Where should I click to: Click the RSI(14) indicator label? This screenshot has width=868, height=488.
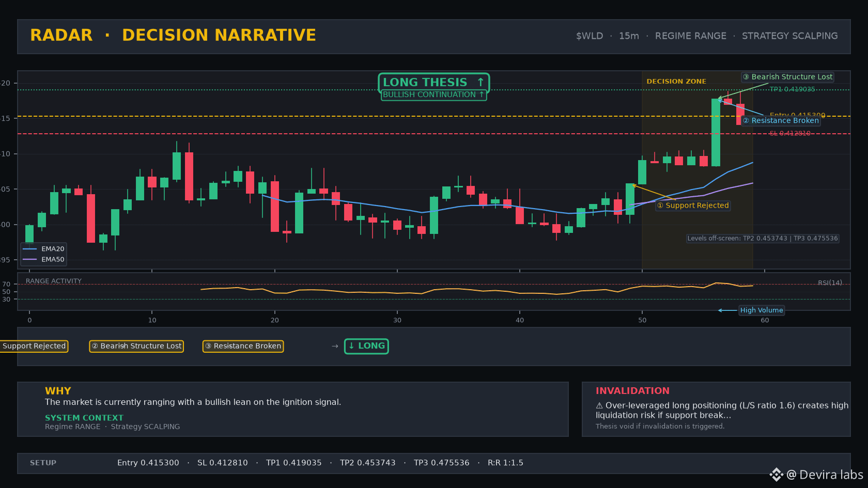pyautogui.click(x=830, y=283)
